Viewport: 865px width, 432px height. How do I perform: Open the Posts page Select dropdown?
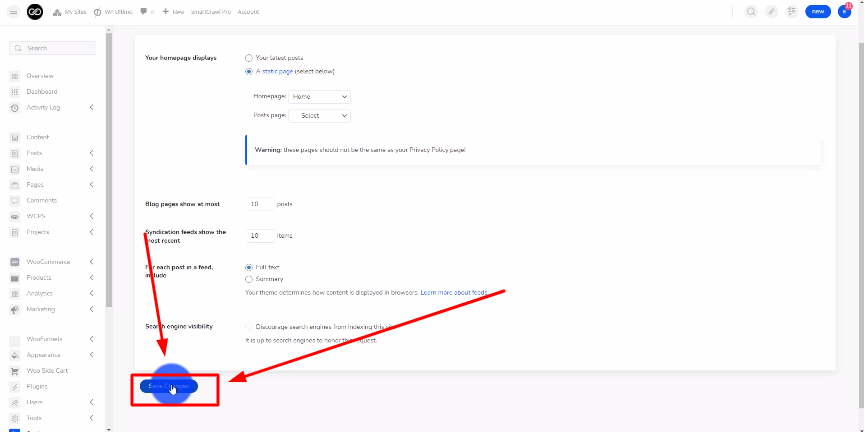point(319,116)
